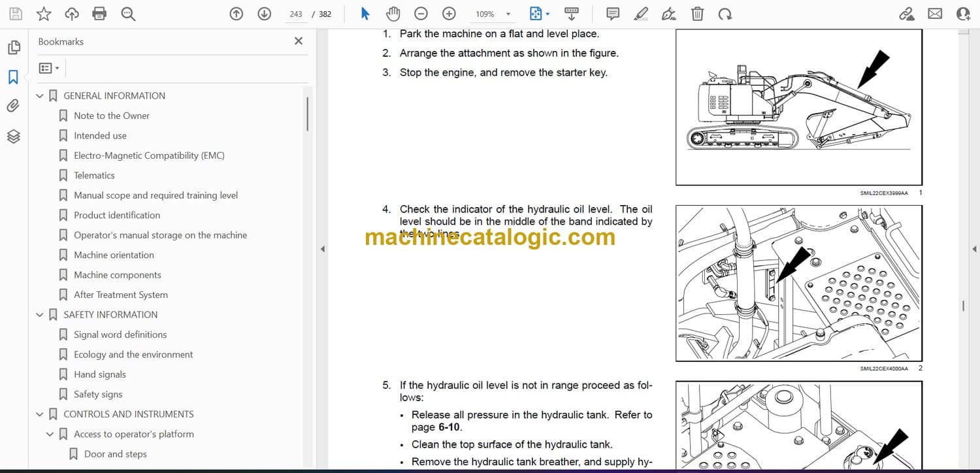Click the Fit page view icon
This screenshot has height=473, width=980.
point(536,14)
